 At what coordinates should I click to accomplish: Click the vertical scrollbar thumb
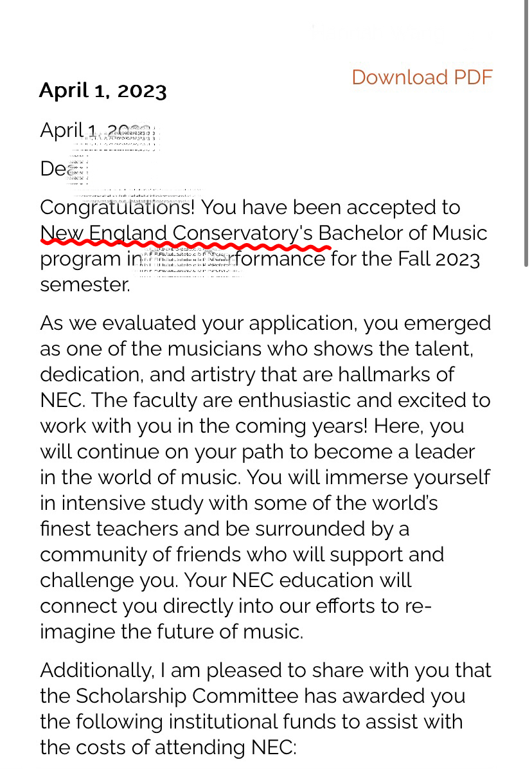click(526, 133)
